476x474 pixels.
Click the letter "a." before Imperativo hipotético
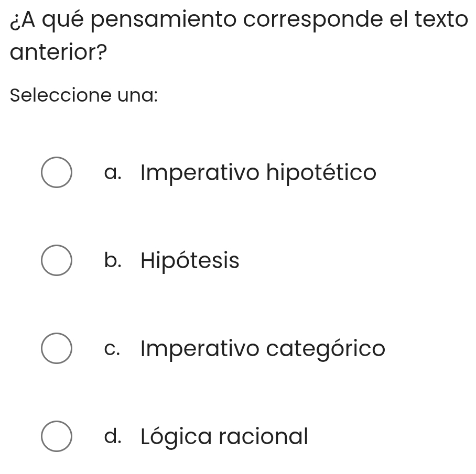113,173
